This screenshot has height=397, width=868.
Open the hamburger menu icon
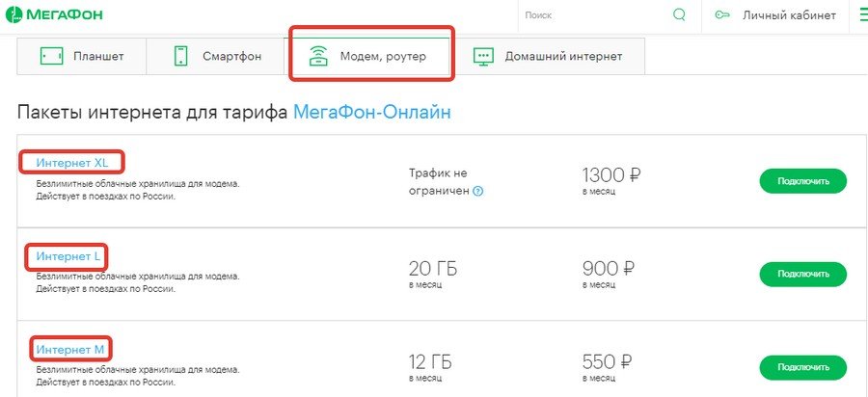[x=860, y=14]
